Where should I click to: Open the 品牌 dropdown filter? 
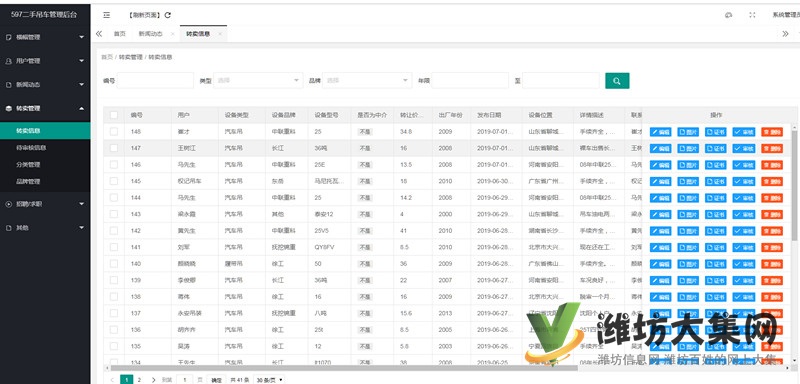click(367, 81)
